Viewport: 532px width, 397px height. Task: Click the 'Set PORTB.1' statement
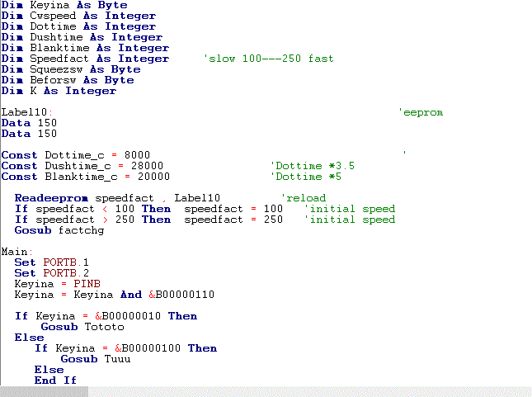pos(51,262)
